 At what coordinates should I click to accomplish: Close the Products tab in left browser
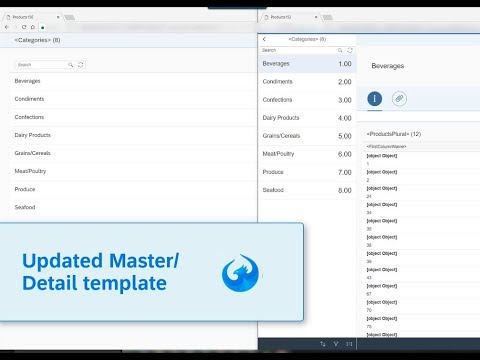coord(58,17)
